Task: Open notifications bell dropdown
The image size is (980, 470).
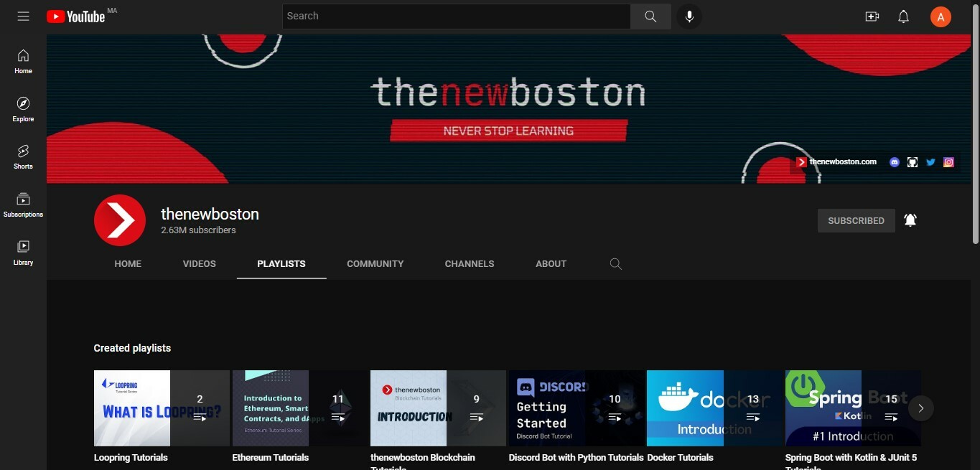Action: pyautogui.click(x=903, y=16)
